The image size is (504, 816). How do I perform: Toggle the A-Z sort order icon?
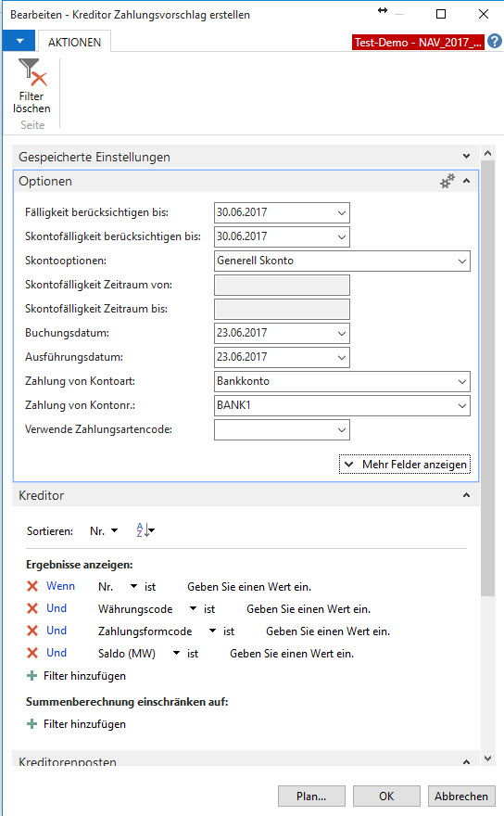click(x=145, y=530)
